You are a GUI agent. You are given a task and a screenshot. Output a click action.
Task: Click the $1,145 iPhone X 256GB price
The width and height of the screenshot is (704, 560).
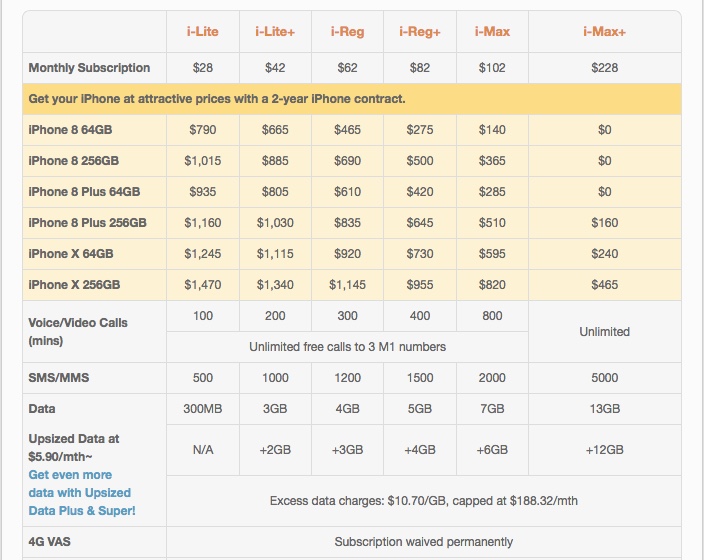(x=348, y=285)
